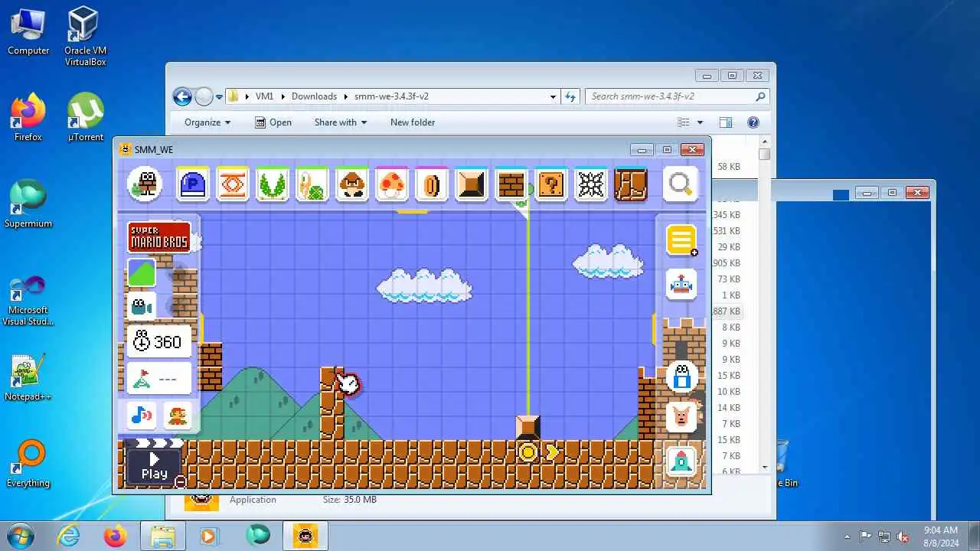Open the Mario character selector
Image resolution: width=980 pixels, height=551 pixels.
tap(177, 416)
